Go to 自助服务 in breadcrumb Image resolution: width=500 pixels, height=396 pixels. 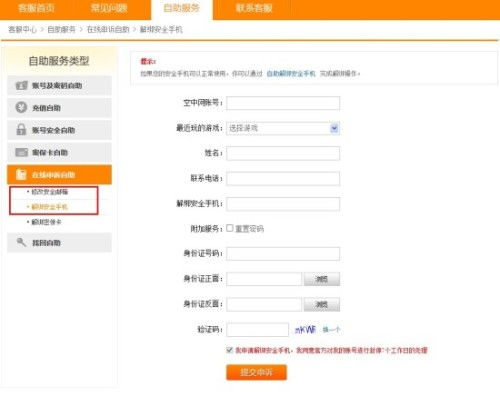pyautogui.click(x=61, y=29)
